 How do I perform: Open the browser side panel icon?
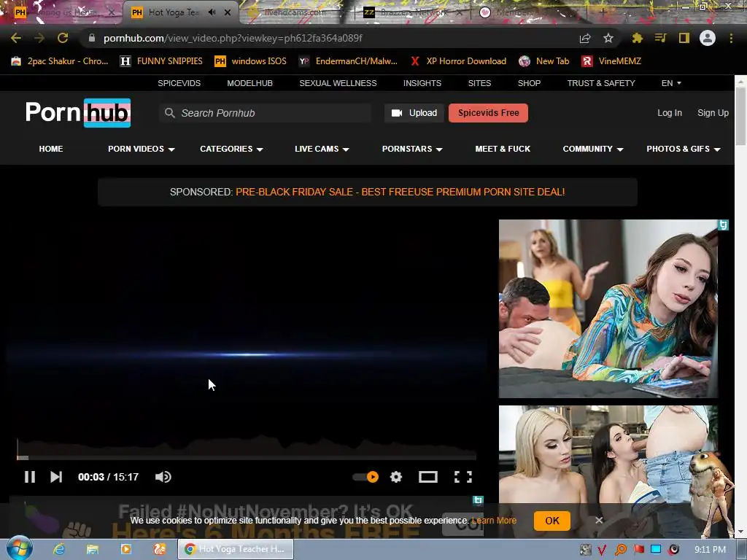click(684, 38)
